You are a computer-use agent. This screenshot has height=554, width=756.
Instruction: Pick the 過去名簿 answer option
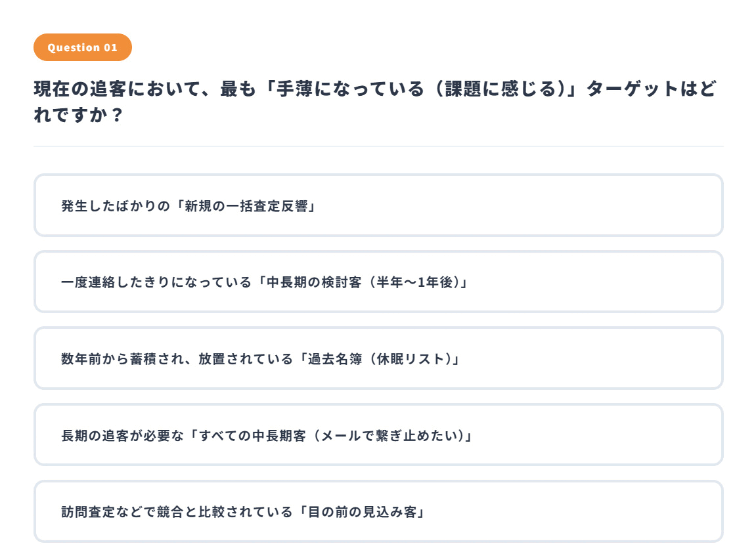378,359
